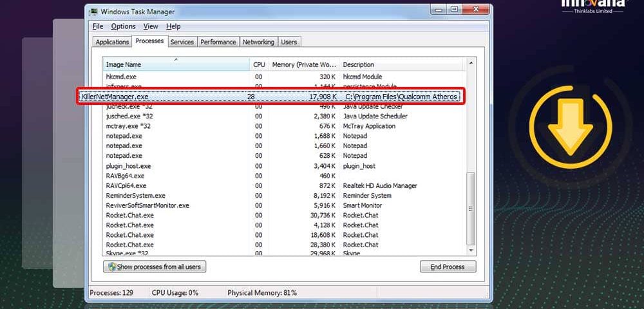Select the mctray.exe *32 process
Viewport: 644px width, 309px height.
pyautogui.click(x=283, y=126)
